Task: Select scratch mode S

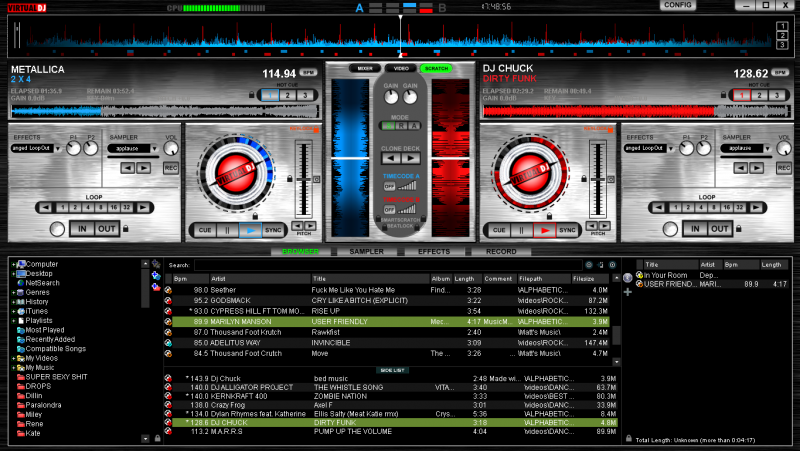Action: click(388, 126)
